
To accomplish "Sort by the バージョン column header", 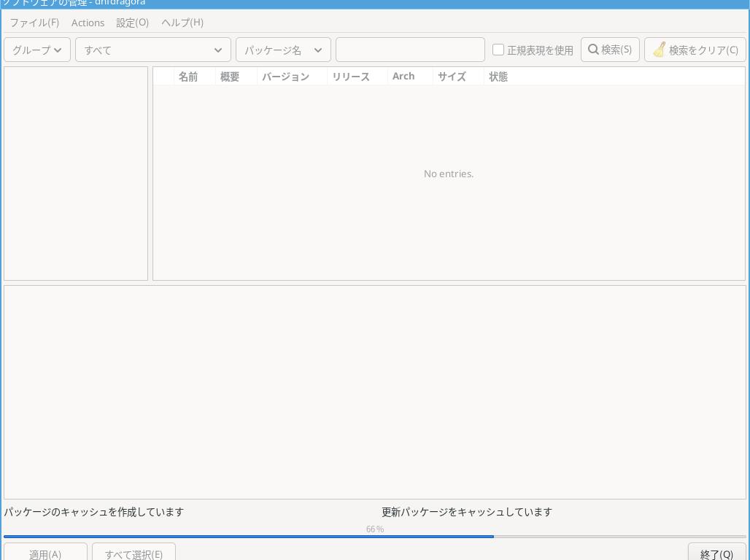I will tap(285, 77).
